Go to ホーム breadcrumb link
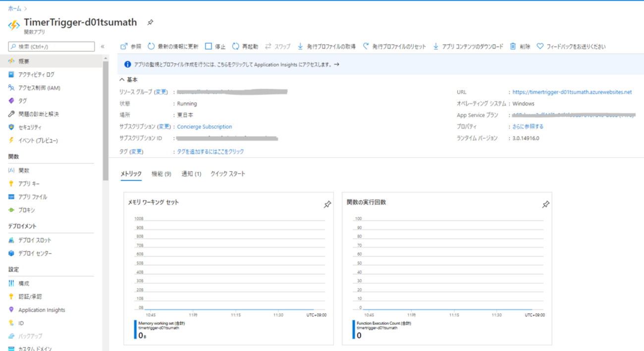Screen dimensions: 644x351 (x=14, y=8)
